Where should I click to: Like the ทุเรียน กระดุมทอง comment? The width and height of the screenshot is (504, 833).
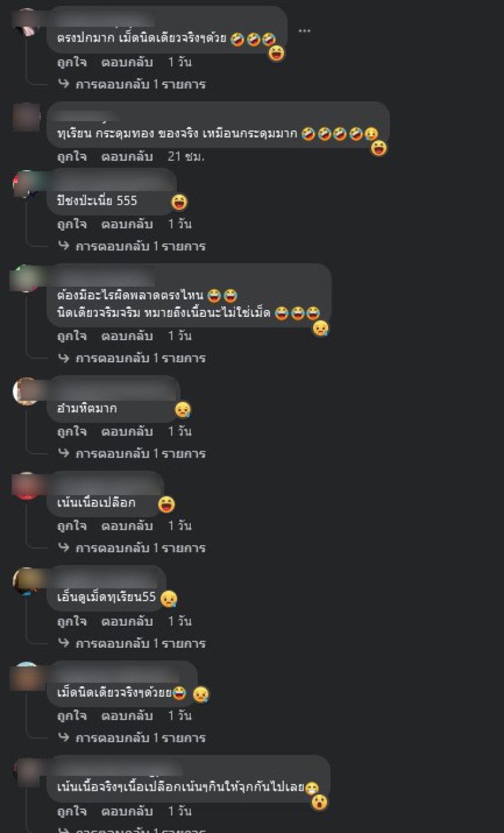point(72,157)
